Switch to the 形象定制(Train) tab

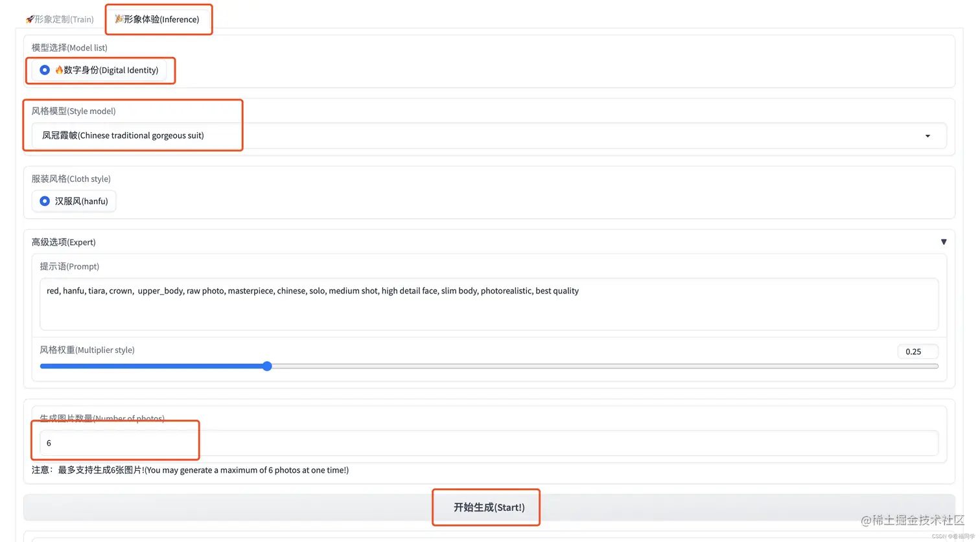[x=60, y=19]
